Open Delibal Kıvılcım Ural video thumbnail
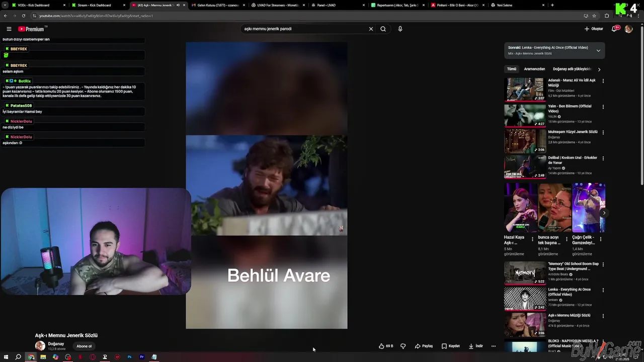644x362 pixels. pyautogui.click(x=525, y=167)
